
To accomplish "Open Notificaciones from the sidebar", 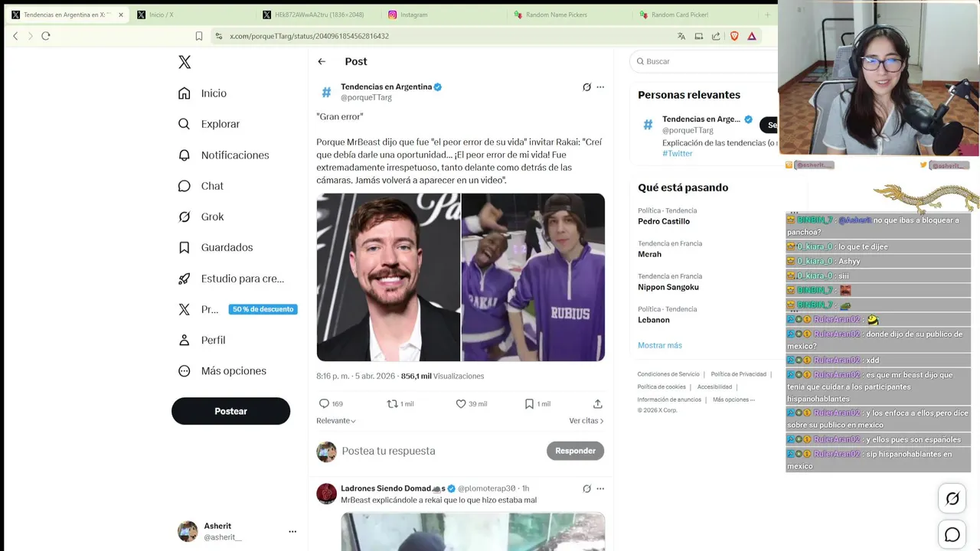I will (x=224, y=155).
